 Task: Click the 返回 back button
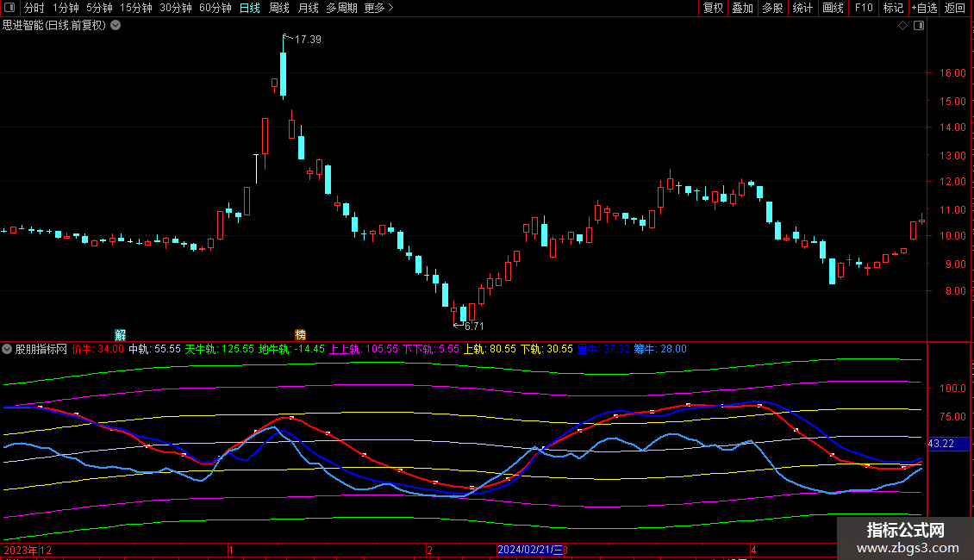click(x=955, y=9)
